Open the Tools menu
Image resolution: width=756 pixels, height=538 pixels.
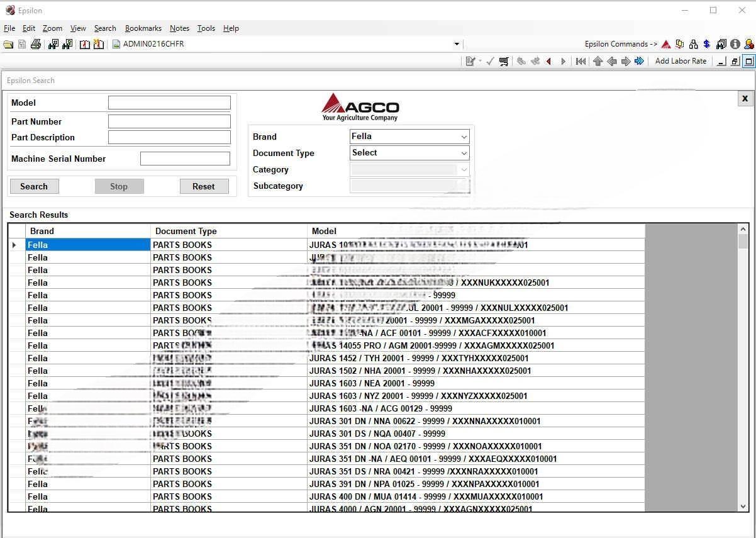[x=206, y=28]
